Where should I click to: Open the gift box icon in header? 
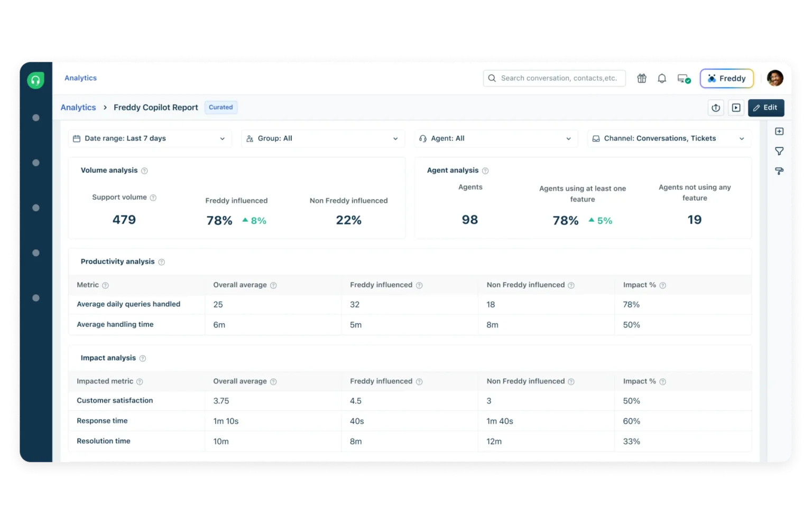(x=642, y=79)
